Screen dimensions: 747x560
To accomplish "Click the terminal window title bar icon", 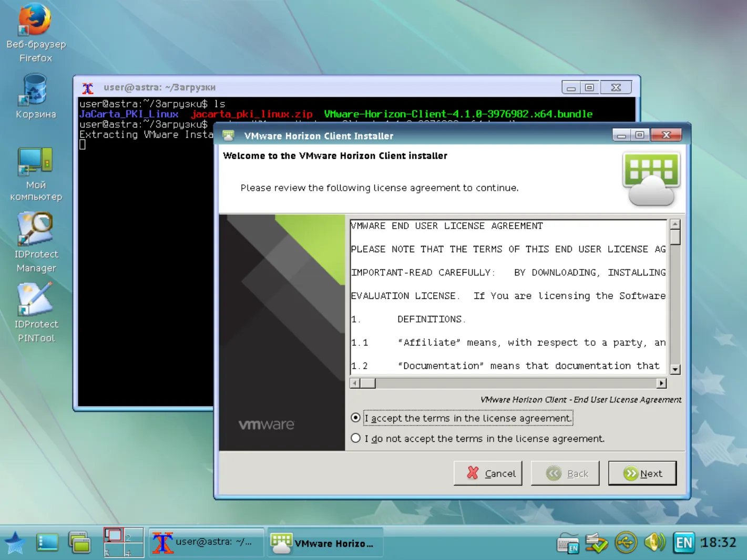I will tap(88, 88).
